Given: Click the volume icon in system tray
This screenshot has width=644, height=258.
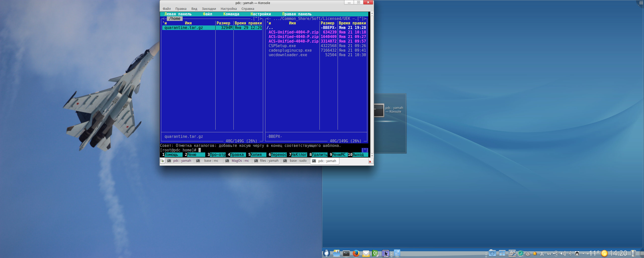Looking at the screenshot, I should tap(563, 253).
